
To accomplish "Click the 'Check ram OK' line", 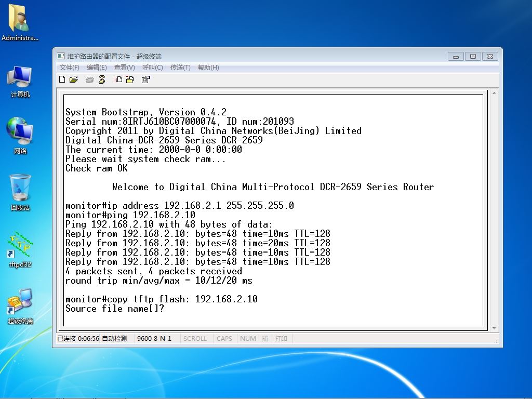I will (96, 168).
